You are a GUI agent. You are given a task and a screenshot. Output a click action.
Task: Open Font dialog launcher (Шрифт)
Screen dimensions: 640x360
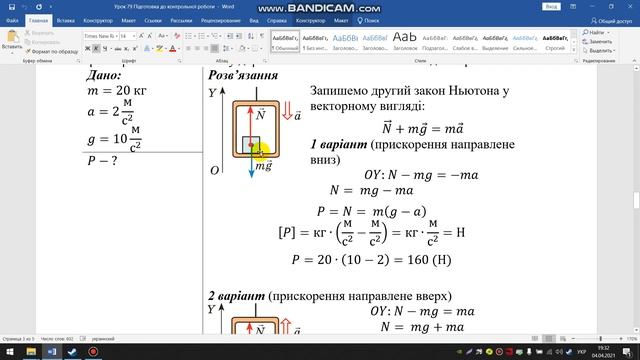179,61
